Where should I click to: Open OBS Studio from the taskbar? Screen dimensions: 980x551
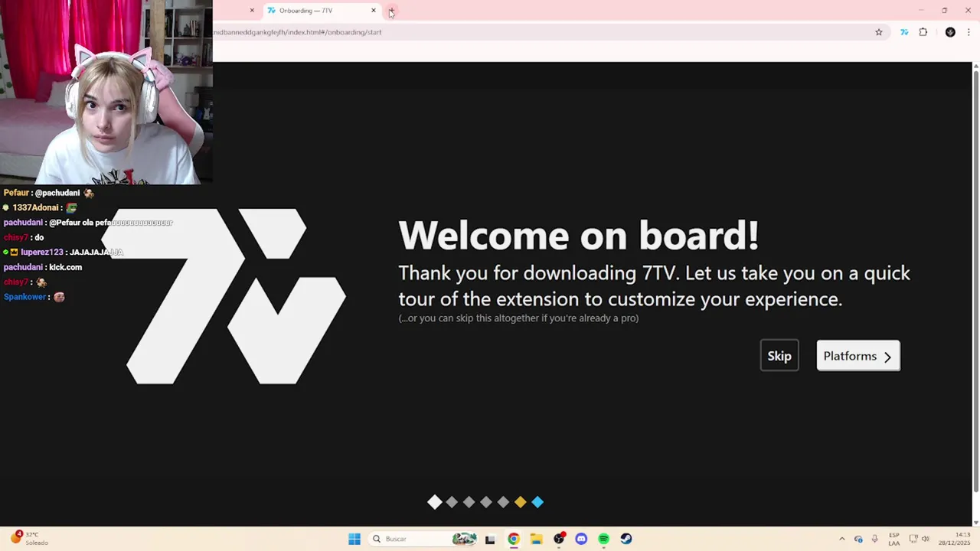point(559,539)
